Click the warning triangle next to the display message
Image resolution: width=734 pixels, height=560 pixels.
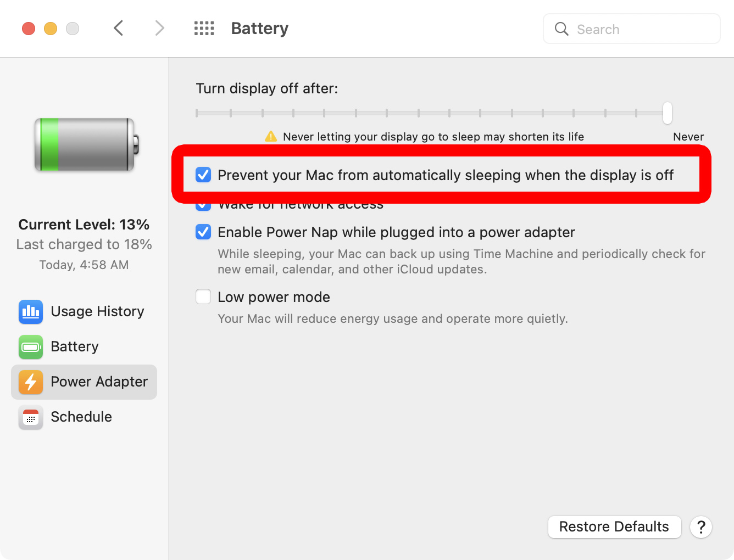pyautogui.click(x=270, y=136)
